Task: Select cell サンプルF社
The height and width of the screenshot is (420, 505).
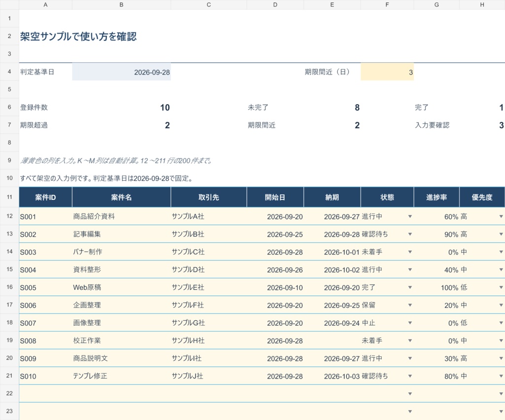Action: (x=209, y=305)
